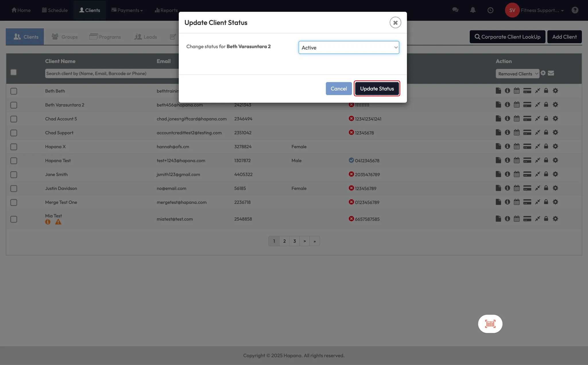The width and height of the screenshot is (588, 365).
Task: Open the Active status dropdown
Action: (x=349, y=48)
